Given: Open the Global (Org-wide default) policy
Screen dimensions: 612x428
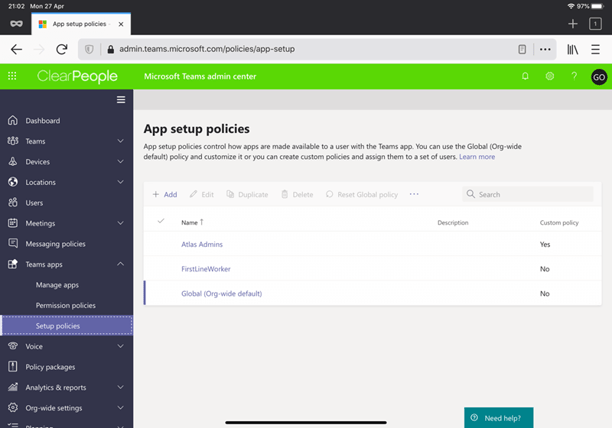Looking at the screenshot, I should (221, 293).
